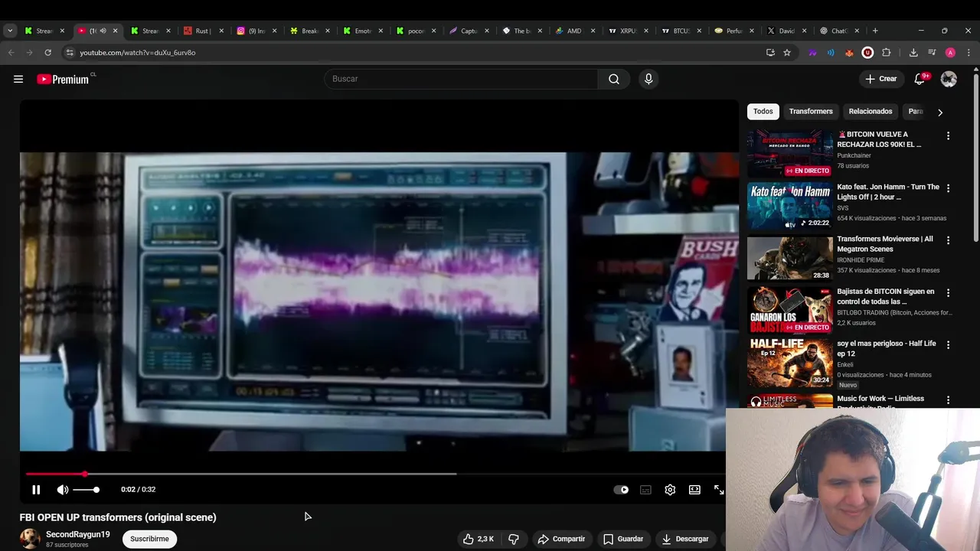This screenshot has width=980, height=551.
Task: Open the SecondRaygun19 channel avatar
Action: [x=30, y=539]
